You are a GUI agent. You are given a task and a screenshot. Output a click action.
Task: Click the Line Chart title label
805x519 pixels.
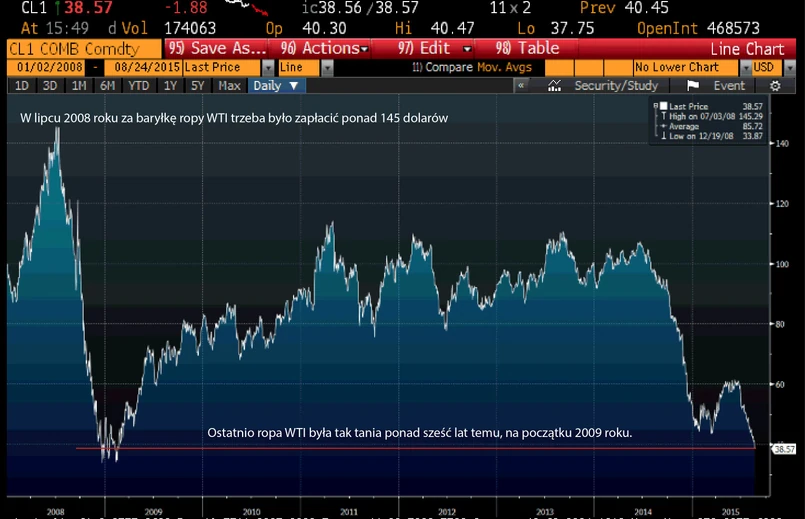pyautogui.click(x=747, y=49)
